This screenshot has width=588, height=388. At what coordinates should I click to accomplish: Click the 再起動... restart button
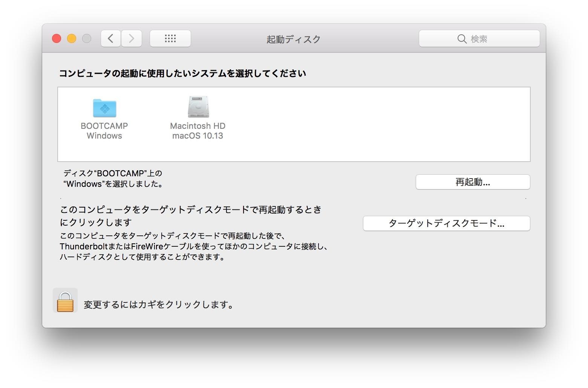coord(473,182)
